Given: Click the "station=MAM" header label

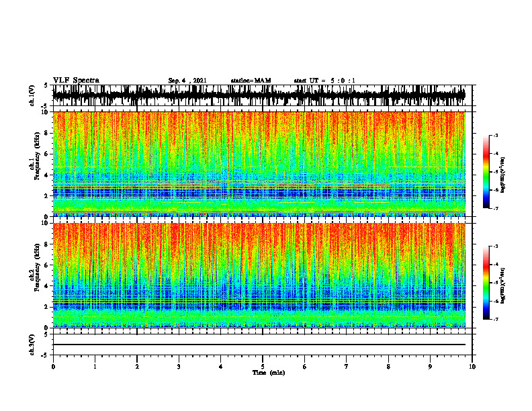Looking at the screenshot, I should coord(251,81).
